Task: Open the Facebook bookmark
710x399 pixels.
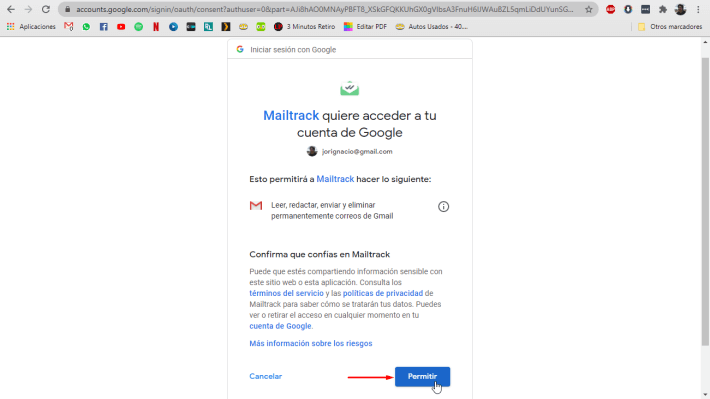Action: coord(104,27)
